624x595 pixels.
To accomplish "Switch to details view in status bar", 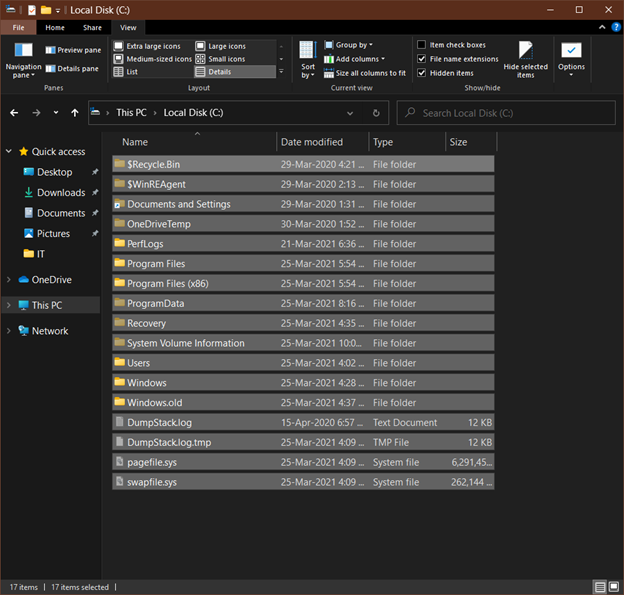I will [x=600, y=587].
